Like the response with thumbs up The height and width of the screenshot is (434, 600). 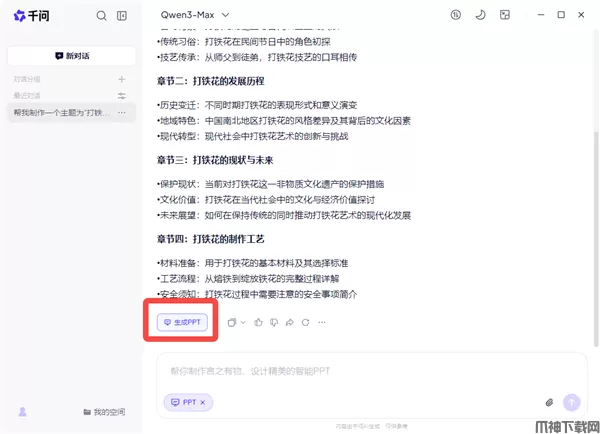tap(258, 323)
